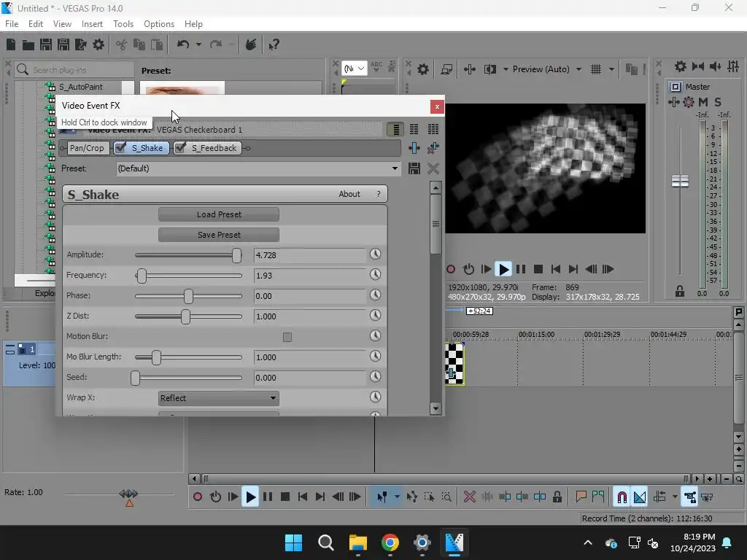Viewport: 747px width, 560px height.
Task: Open the Edit menu
Action: [35, 24]
